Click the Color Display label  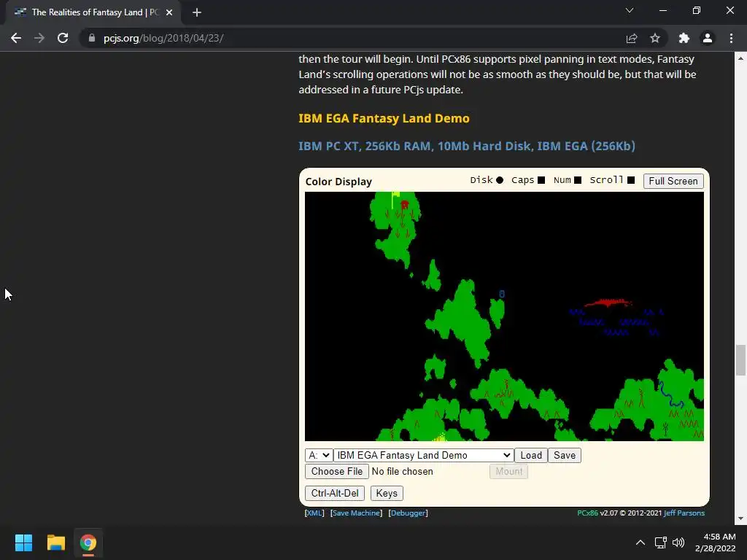pos(338,182)
